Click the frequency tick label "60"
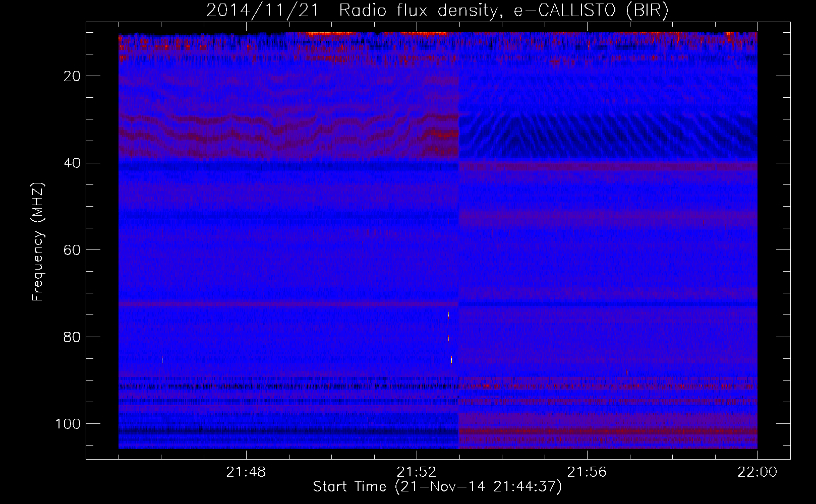The image size is (816, 504). coord(72,250)
